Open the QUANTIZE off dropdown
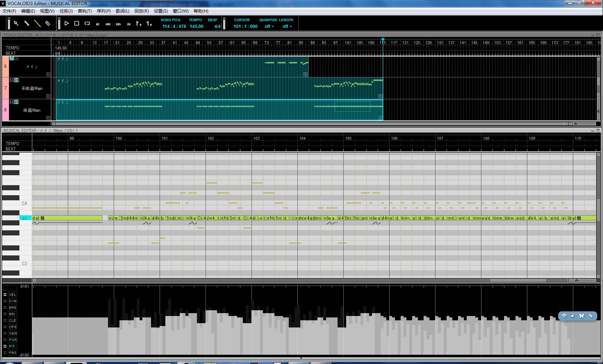The width and height of the screenshot is (603, 364). pos(269,27)
